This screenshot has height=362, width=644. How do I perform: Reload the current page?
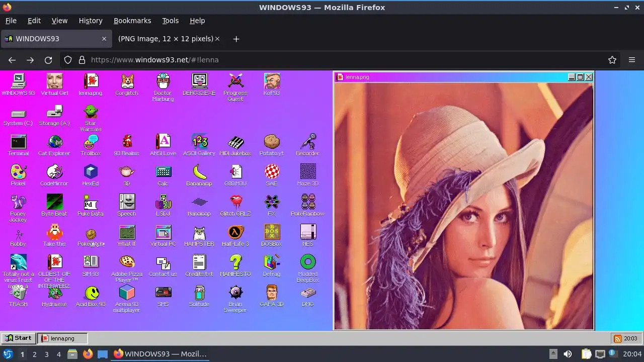(48, 60)
